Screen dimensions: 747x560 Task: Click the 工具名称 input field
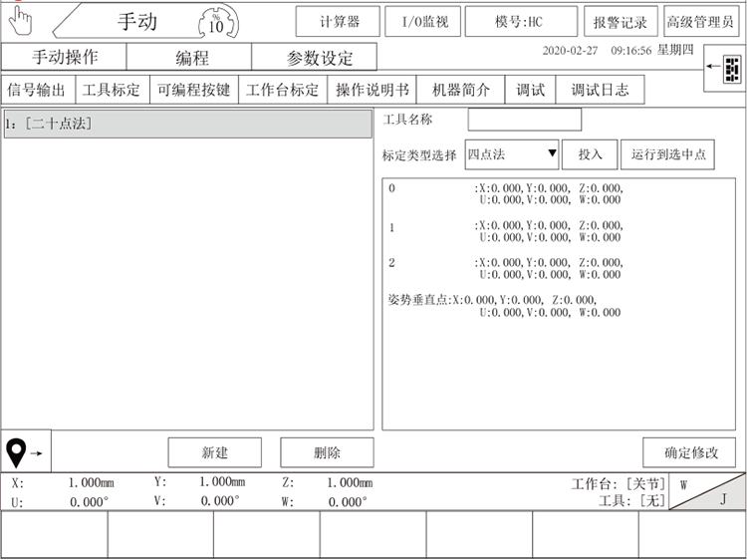pos(524,120)
